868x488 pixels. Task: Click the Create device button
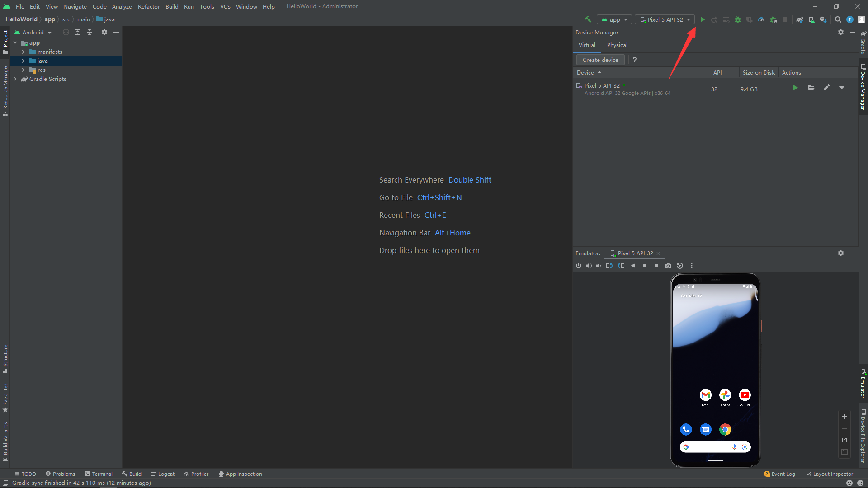599,60
